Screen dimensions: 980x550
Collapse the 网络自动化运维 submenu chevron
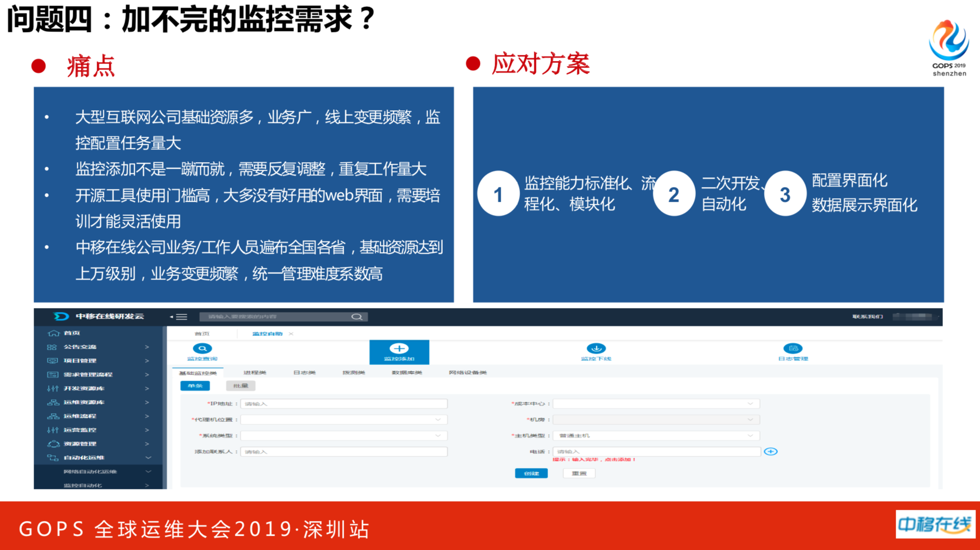pyautogui.click(x=148, y=472)
